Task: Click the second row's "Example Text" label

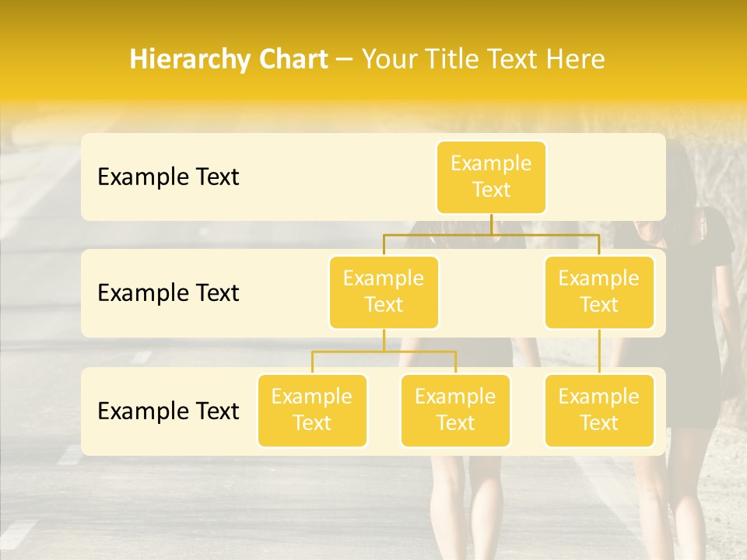Action: tap(168, 293)
